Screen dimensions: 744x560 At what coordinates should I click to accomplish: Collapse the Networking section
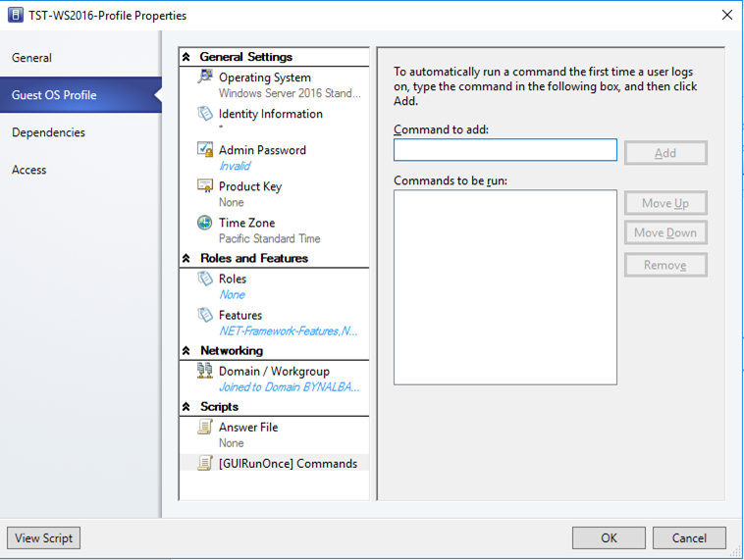pyautogui.click(x=186, y=351)
